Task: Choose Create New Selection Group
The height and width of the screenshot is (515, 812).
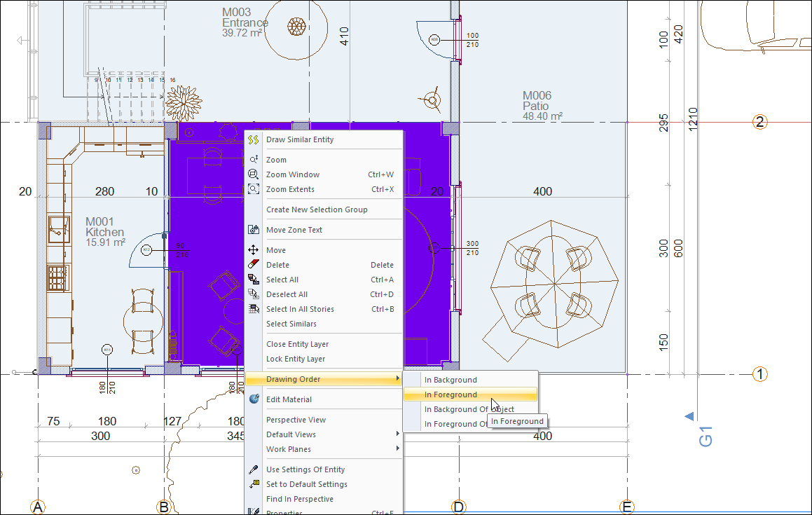Action: coord(317,210)
